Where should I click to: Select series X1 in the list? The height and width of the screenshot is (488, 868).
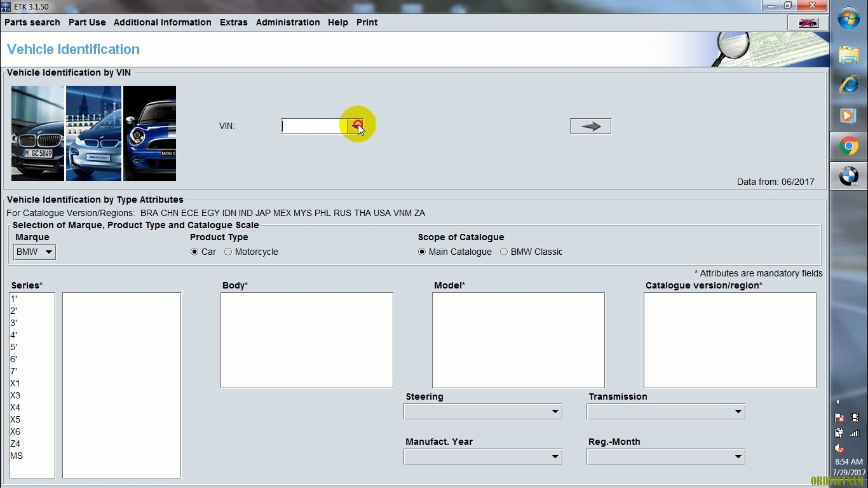coord(32,383)
